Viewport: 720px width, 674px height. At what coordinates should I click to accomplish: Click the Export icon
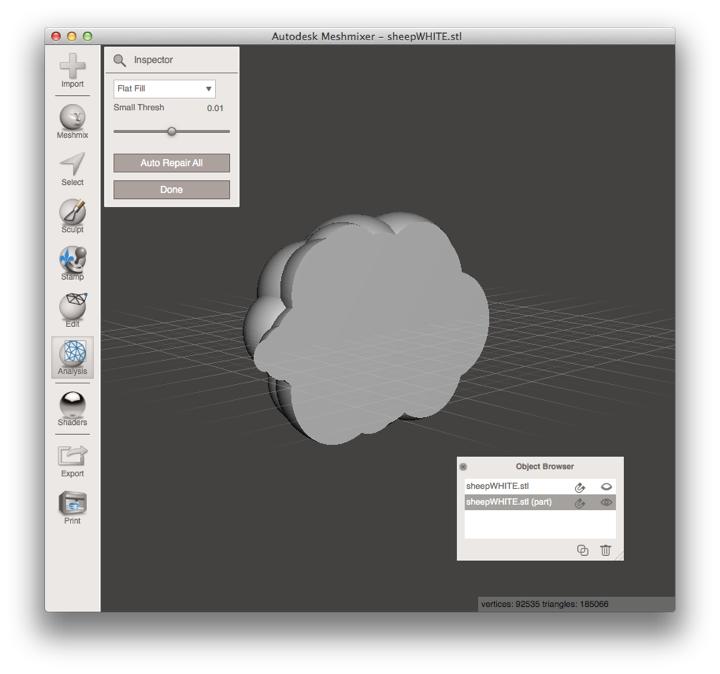coord(72,457)
